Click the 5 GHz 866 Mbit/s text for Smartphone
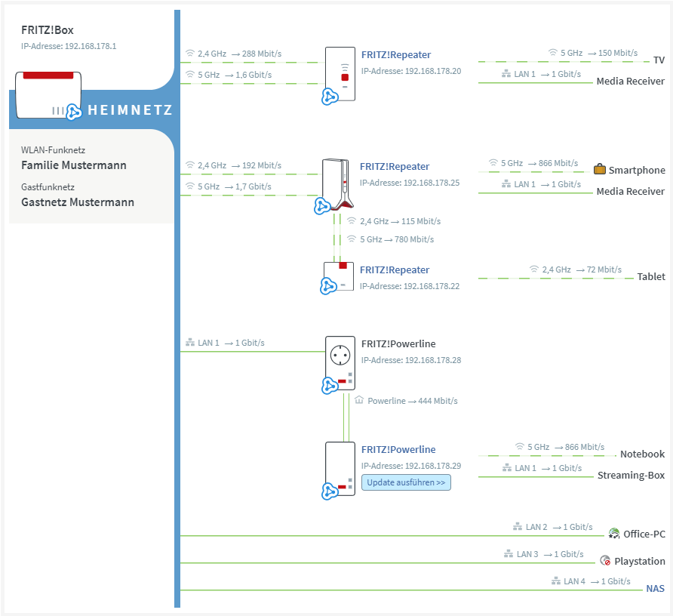Screen dimensions: 673x616 (539, 163)
